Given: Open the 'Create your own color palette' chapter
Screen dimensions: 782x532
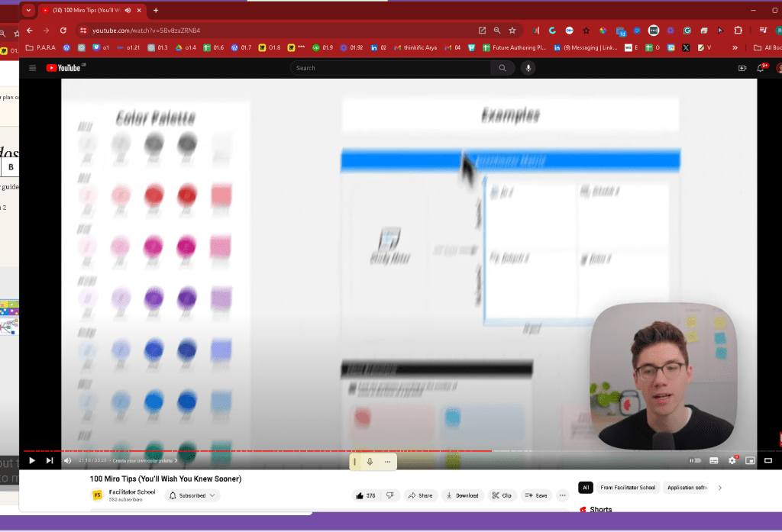Looking at the screenshot, I should 144,461.
